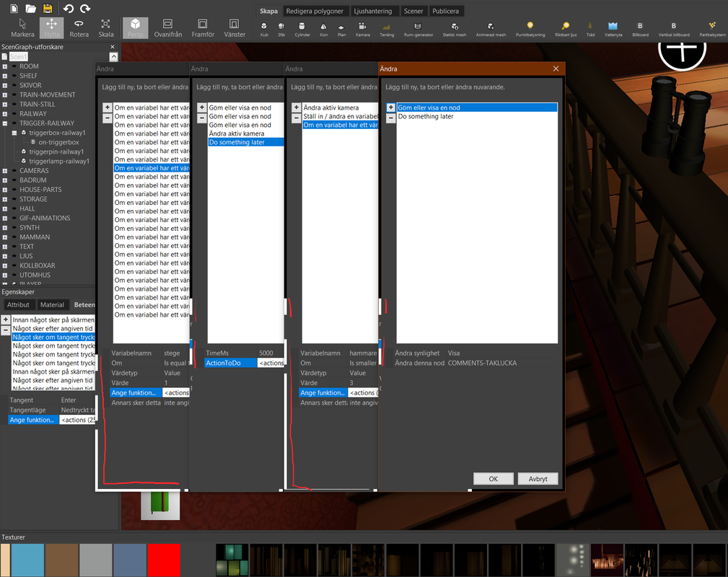The height and width of the screenshot is (577, 728).
Task: Add a Punktbelysning point light
Action: click(530, 30)
